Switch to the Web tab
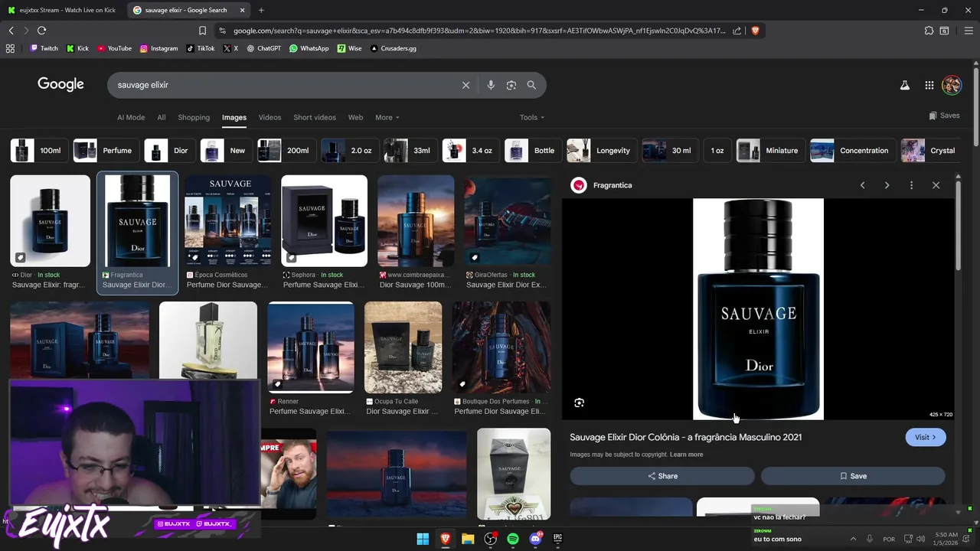 355,117
